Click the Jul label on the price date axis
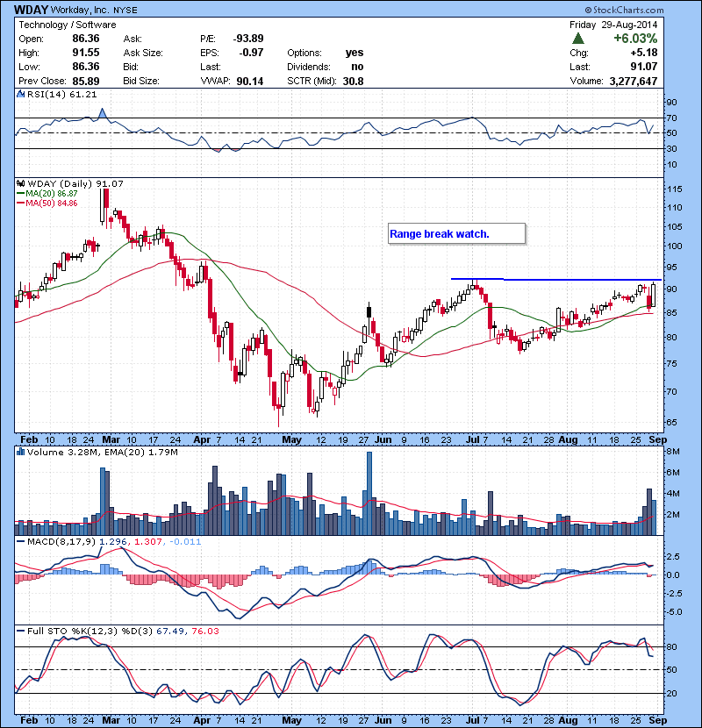This screenshot has width=702, height=728. pos(472,439)
